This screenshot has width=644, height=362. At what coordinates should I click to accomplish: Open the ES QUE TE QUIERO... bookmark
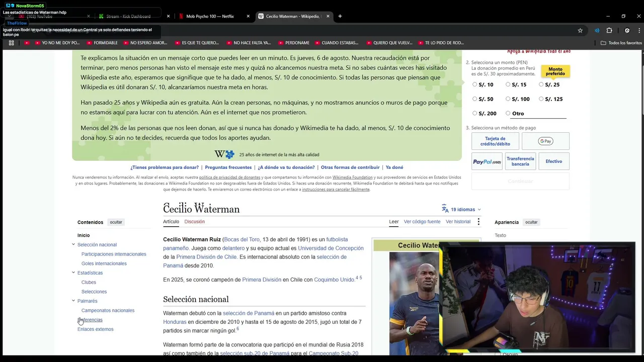[x=196, y=43]
